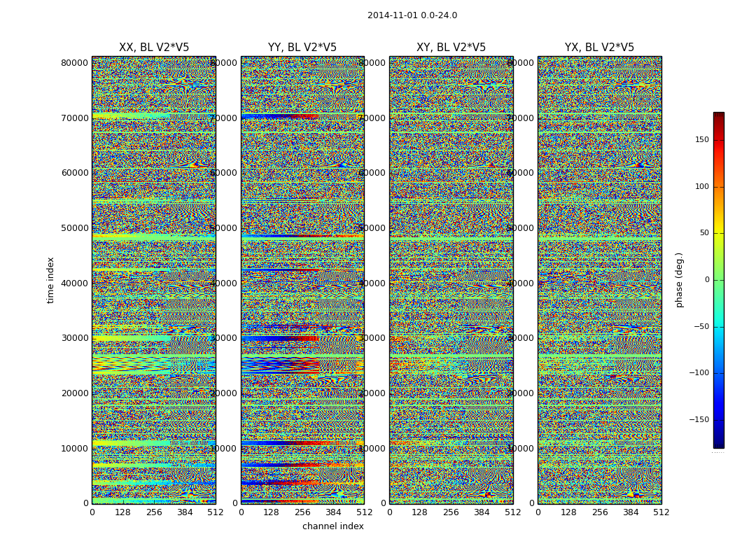Click the phase colorbar gradient strip
735x560 pixels.
click(x=719, y=280)
